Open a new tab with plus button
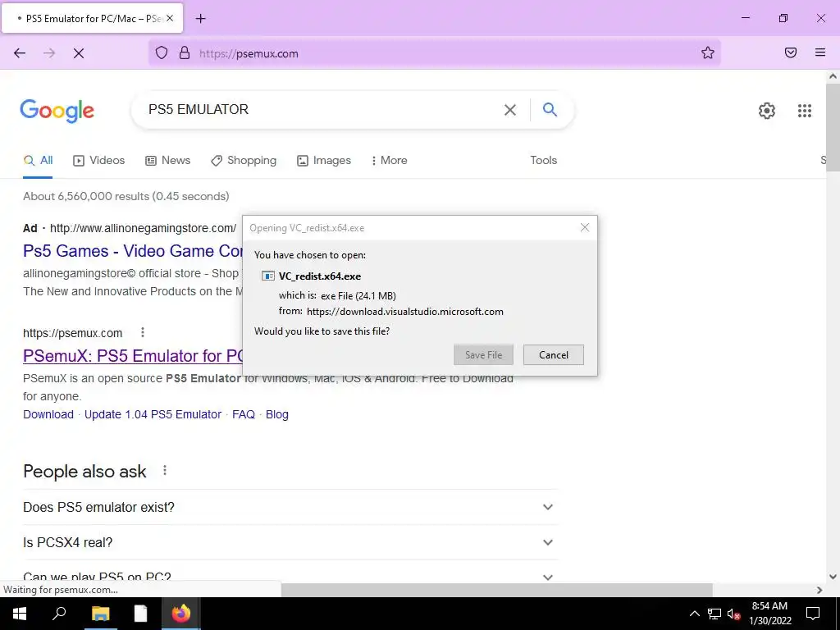 pos(200,19)
